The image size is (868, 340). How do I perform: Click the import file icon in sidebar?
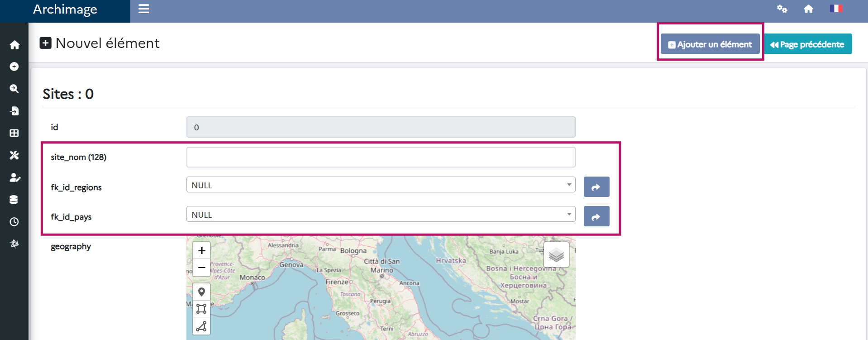(x=14, y=111)
